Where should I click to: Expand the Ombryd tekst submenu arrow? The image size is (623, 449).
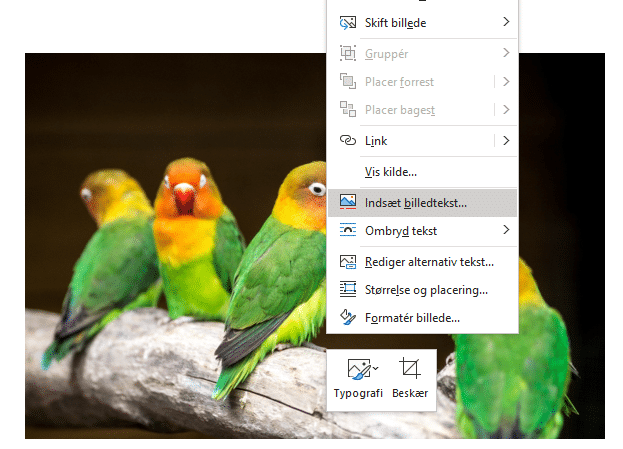[x=506, y=231]
